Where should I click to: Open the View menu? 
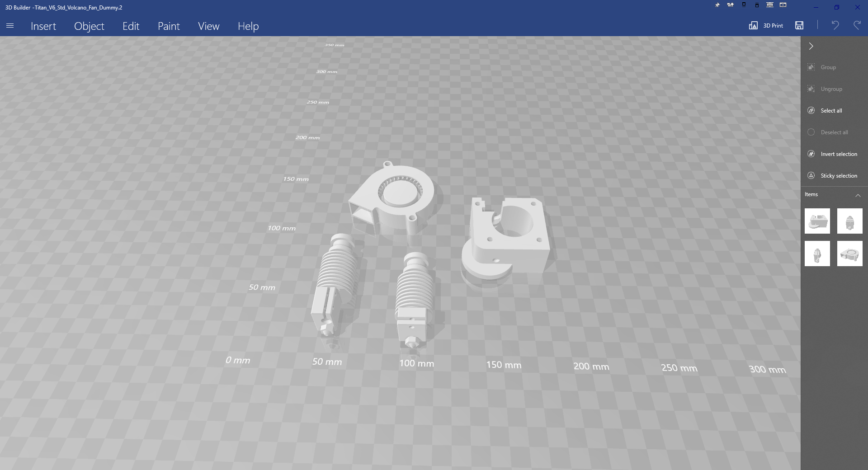208,26
